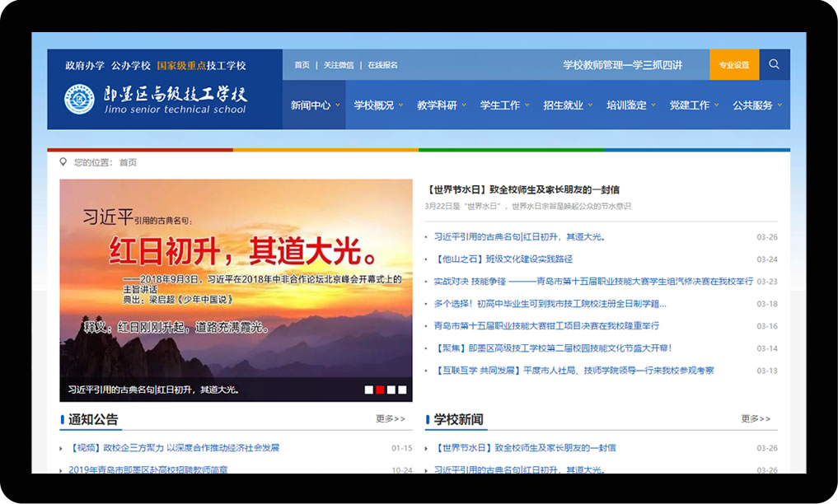The height and width of the screenshot is (504, 838).
Task: Open the 学生工作 menu
Action: click(x=499, y=105)
